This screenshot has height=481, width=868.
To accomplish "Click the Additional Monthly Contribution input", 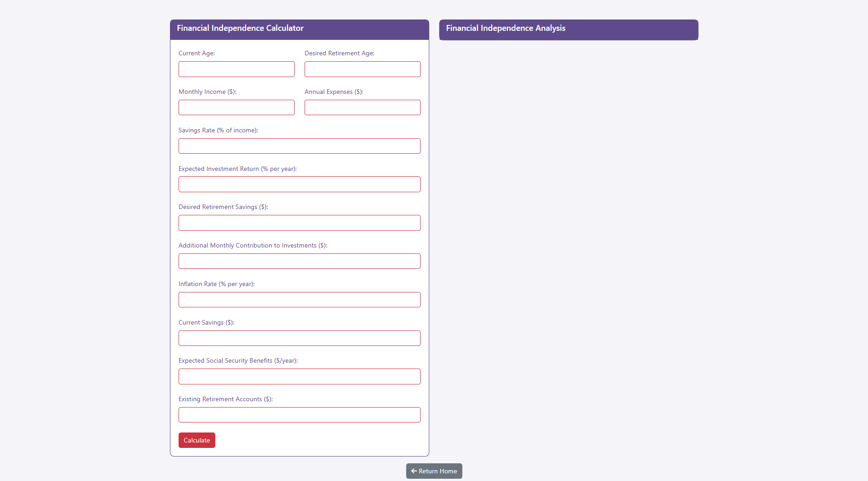I will pos(299,261).
